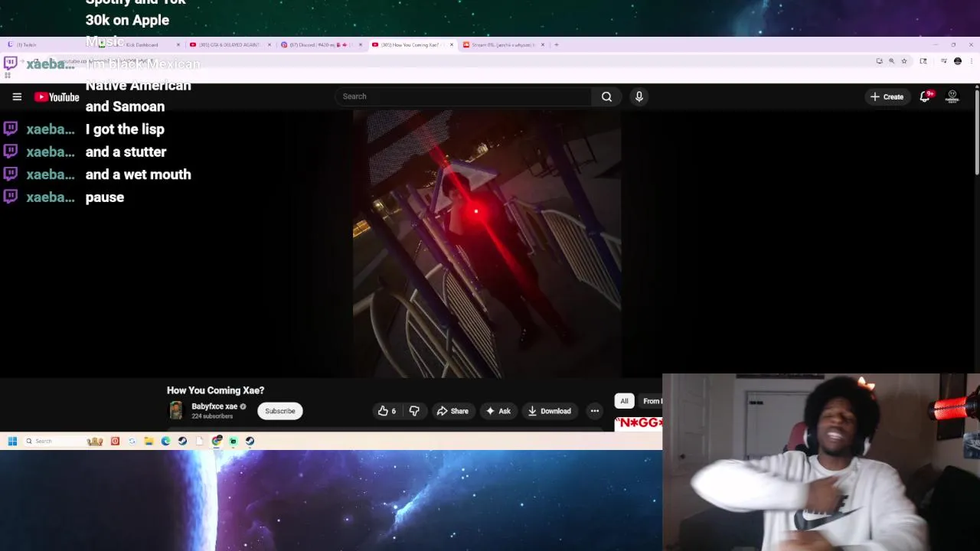Open the green app icon on taskbar
This screenshot has height=551, width=980.
coord(234,441)
